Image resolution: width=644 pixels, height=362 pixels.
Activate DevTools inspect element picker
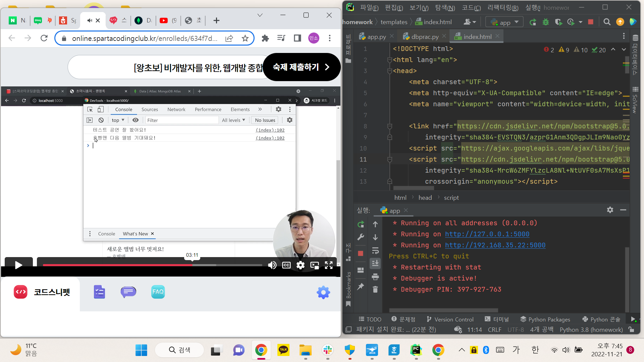coord(90,109)
